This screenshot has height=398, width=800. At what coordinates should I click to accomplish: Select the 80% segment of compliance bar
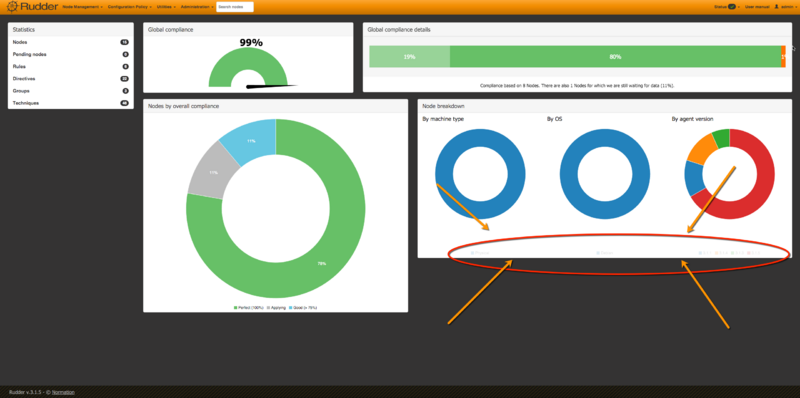pos(615,57)
